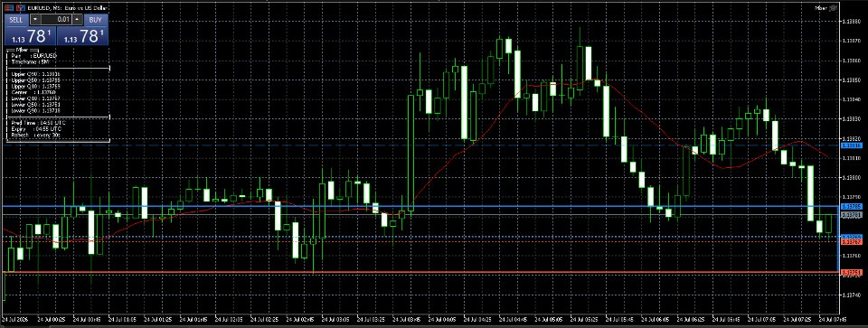This screenshot has height=328, width=868.
Task: Select the 'Center' value line
Action: [33, 92]
